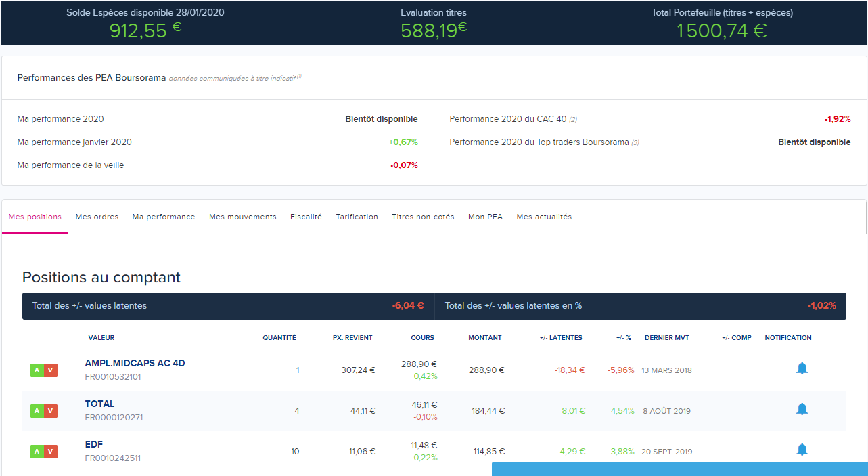
Task: Click the 912,55 € cash balance
Action: [145, 30]
